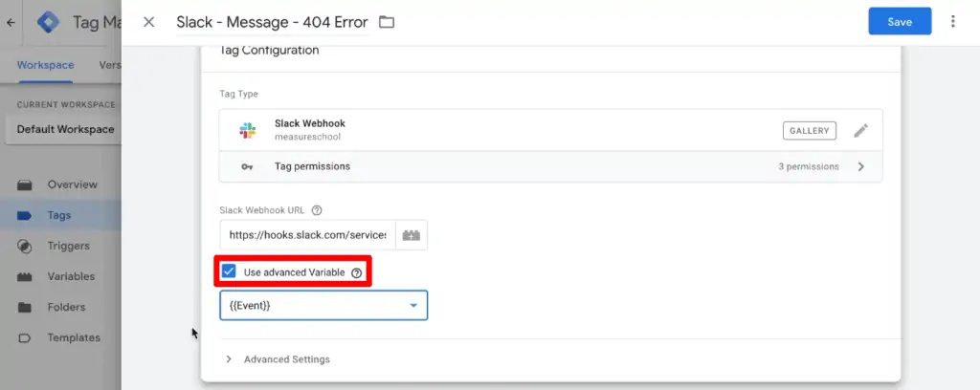Viewport: 980px width, 390px height.
Task: Click the Overview briefcase icon
Action: 24,184
